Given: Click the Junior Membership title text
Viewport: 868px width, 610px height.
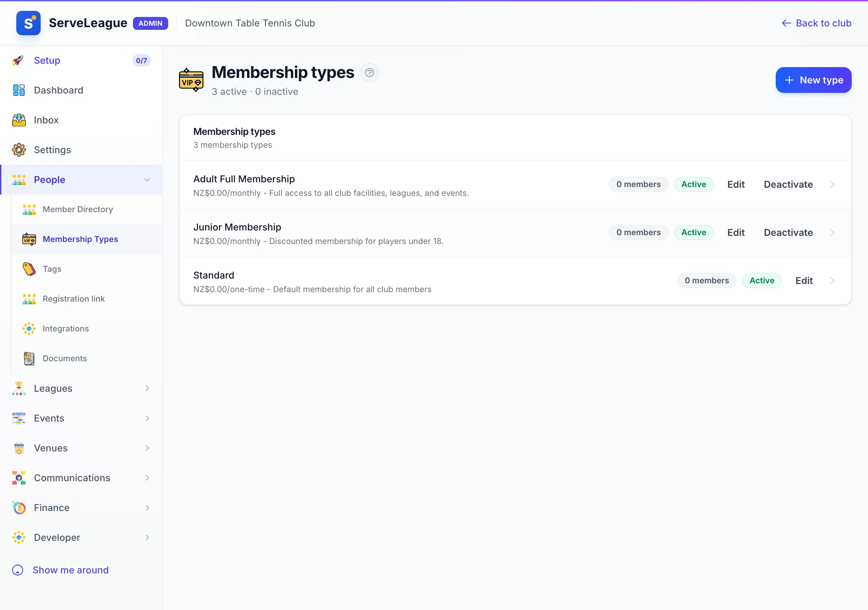Looking at the screenshot, I should (x=237, y=227).
